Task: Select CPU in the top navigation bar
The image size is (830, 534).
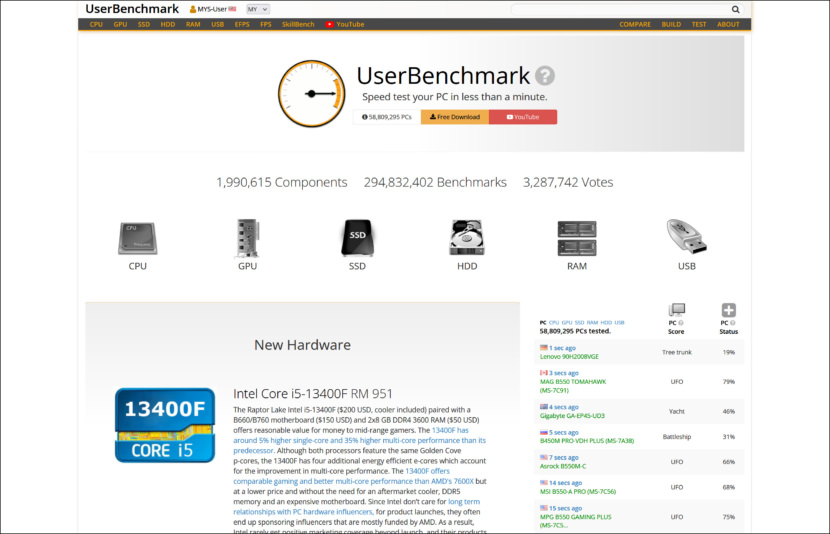Action: pyautogui.click(x=96, y=24)
